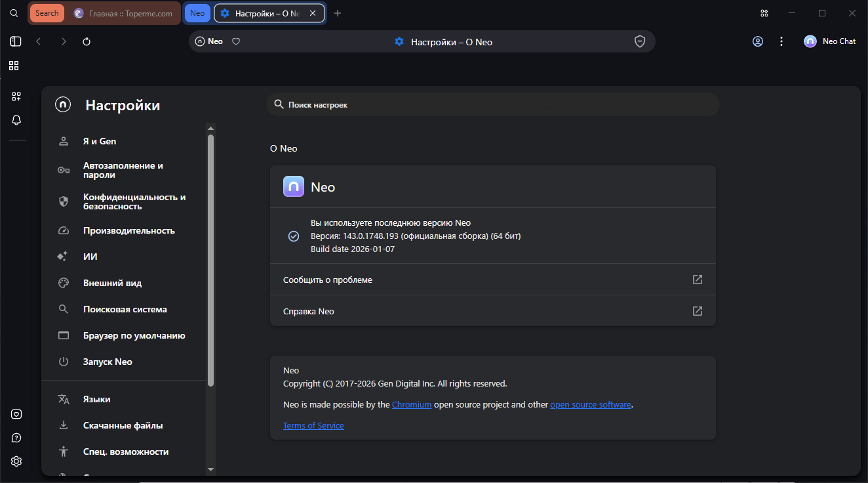Click the notifications bell icon
The image size is (868, 483).
(x=16, y=120)
